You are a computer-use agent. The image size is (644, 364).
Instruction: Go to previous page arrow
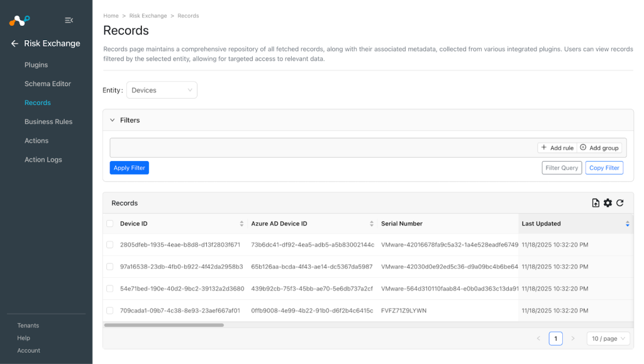coord(538,339)
